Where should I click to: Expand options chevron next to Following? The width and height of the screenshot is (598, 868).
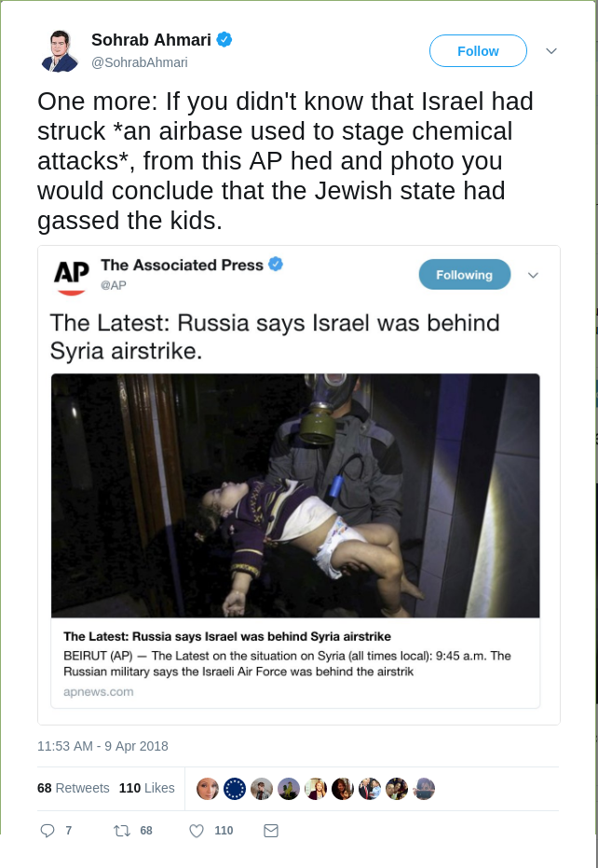533,275
